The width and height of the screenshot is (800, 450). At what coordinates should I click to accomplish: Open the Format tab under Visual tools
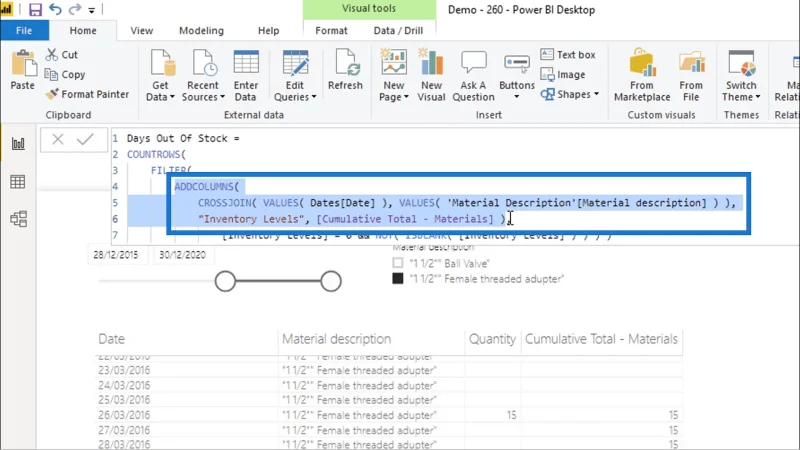pos(331,31)
